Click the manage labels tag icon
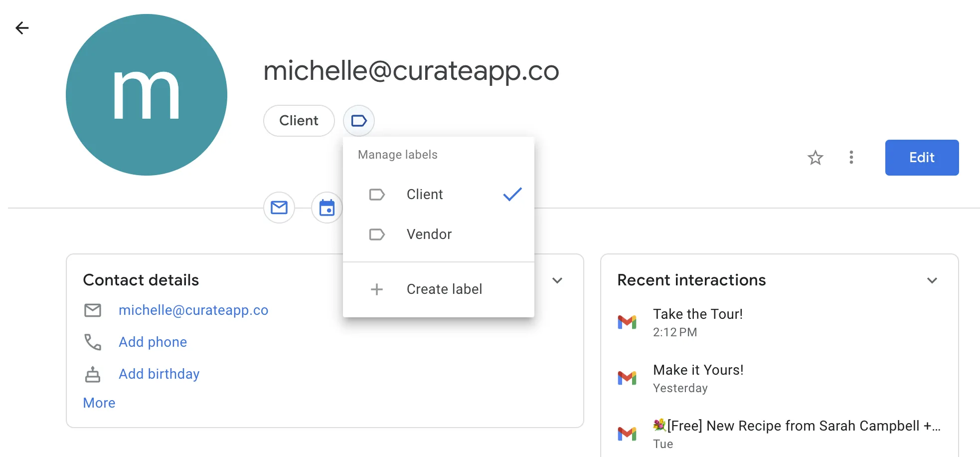980x457 pixels. click(x=358, y=121)
